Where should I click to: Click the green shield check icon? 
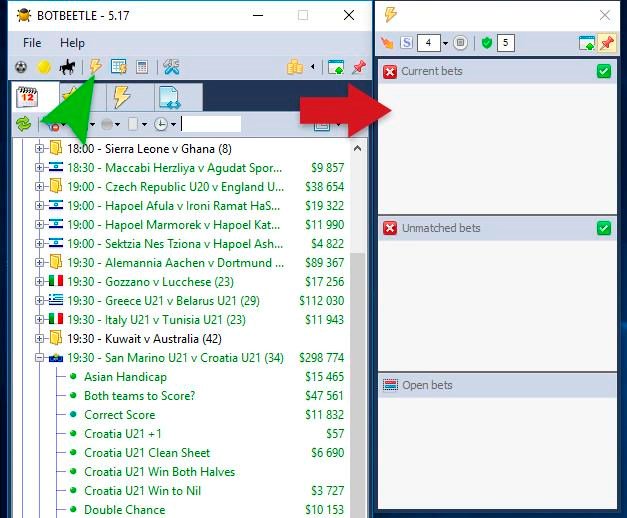(487, 42)
